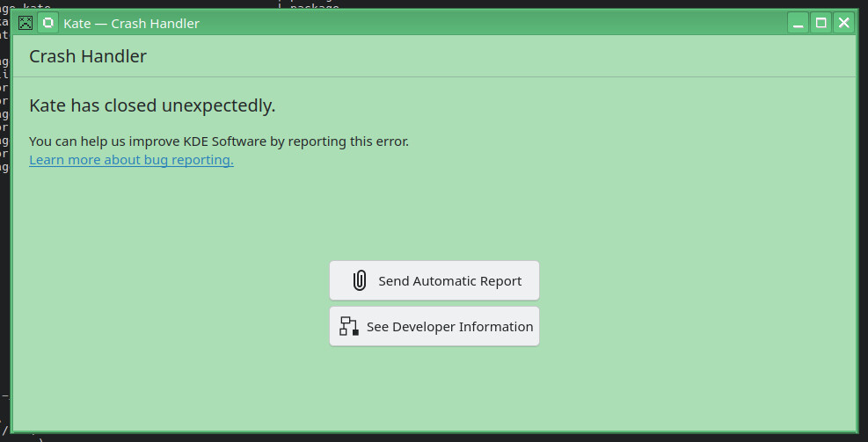Close the Kate Crash Handler window

coord(843,23)
